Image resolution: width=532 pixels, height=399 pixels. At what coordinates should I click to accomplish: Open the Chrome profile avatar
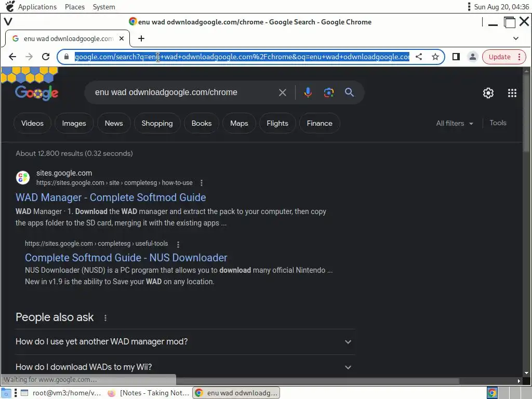pyautogui.click(x=473, y=57)
